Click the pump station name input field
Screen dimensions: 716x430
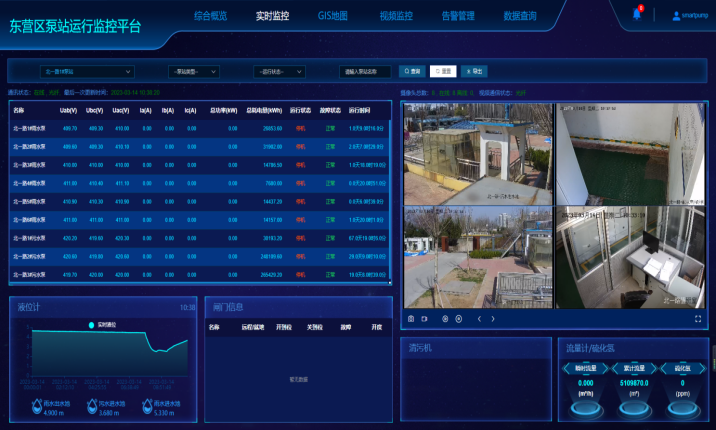pyautogui.click(x=365, y=72)
